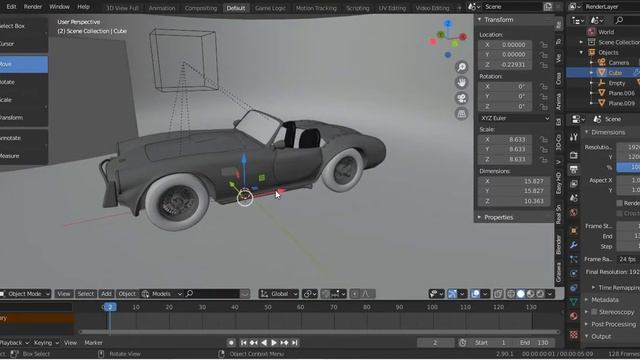This screenshot has width=640, height=360.
Task: Play the animation forward
Action: pyautogui.click(x=274, y=343)
